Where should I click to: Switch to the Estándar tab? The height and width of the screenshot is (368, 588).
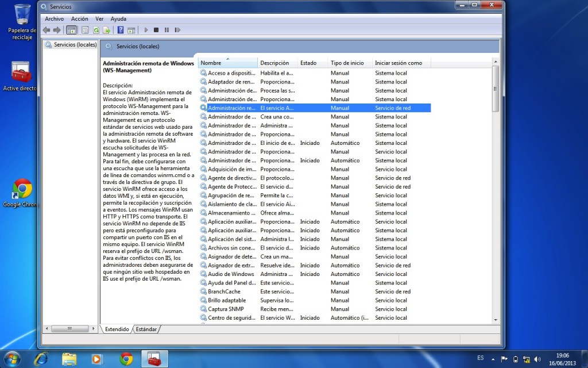pos(146,329)
